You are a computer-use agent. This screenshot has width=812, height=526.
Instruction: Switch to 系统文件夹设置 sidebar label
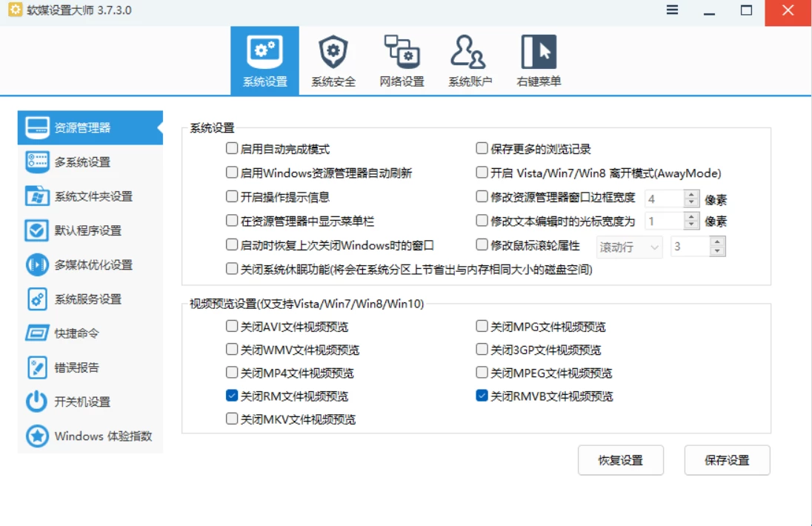coord(94,196)
